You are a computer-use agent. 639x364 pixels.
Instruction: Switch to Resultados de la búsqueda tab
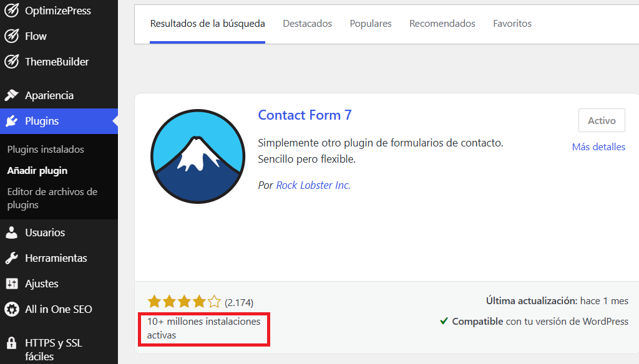[x=207, y=24]
